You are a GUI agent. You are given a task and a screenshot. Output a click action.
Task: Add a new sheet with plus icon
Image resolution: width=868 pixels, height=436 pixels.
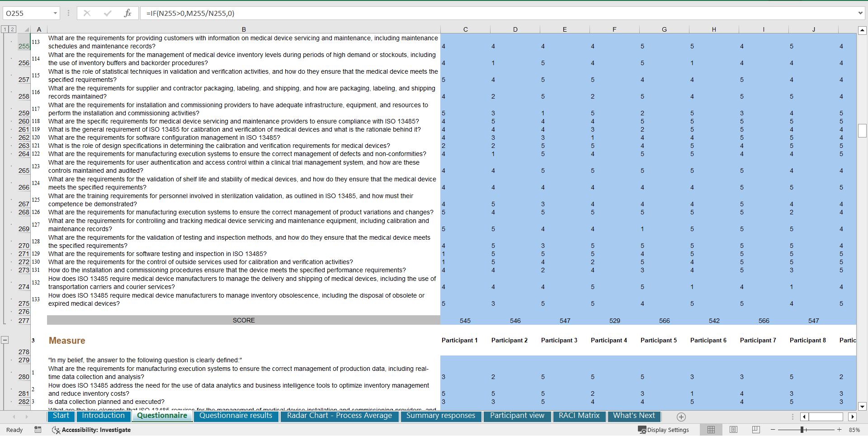click(681, 417)
